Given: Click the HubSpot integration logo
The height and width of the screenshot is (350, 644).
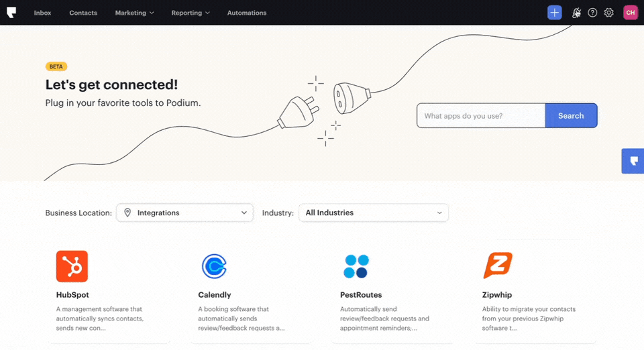Looking at the screenshot, I should pos(72,266).
